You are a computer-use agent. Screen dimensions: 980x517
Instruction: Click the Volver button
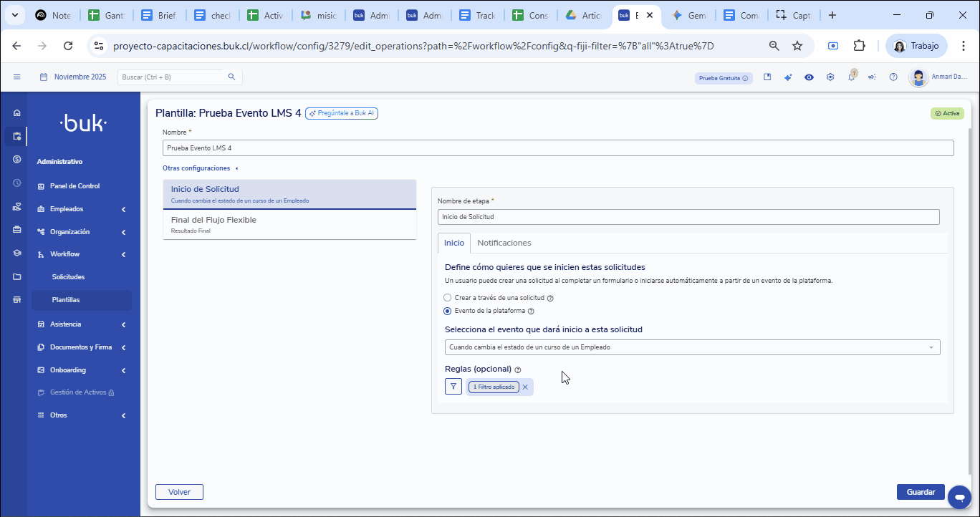[179, 492]
